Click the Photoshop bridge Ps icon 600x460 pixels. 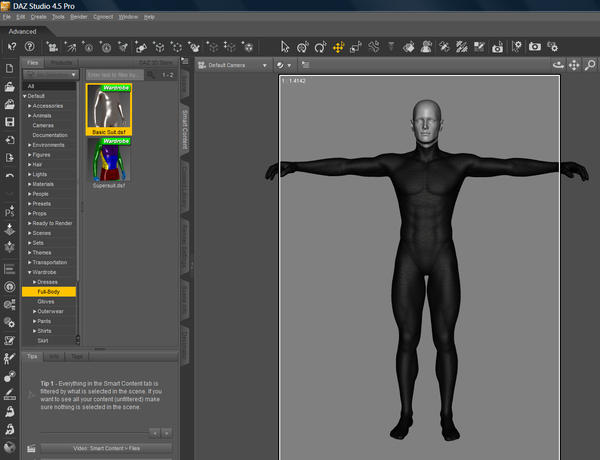coord(9,211)
